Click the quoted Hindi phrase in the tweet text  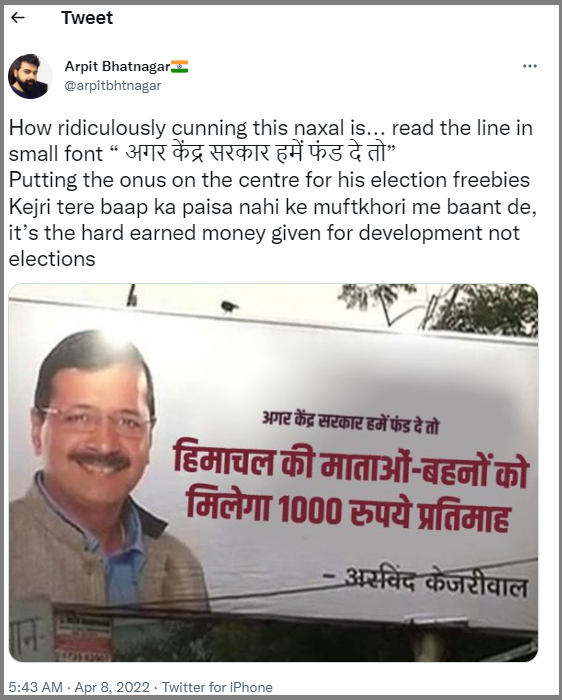tap(256, 154)
